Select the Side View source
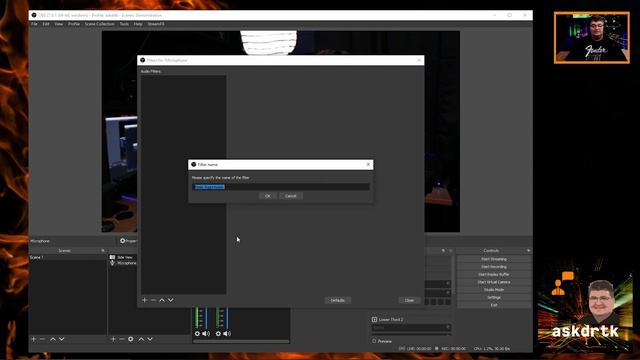 pyautogui.click(x=125, y=257)
